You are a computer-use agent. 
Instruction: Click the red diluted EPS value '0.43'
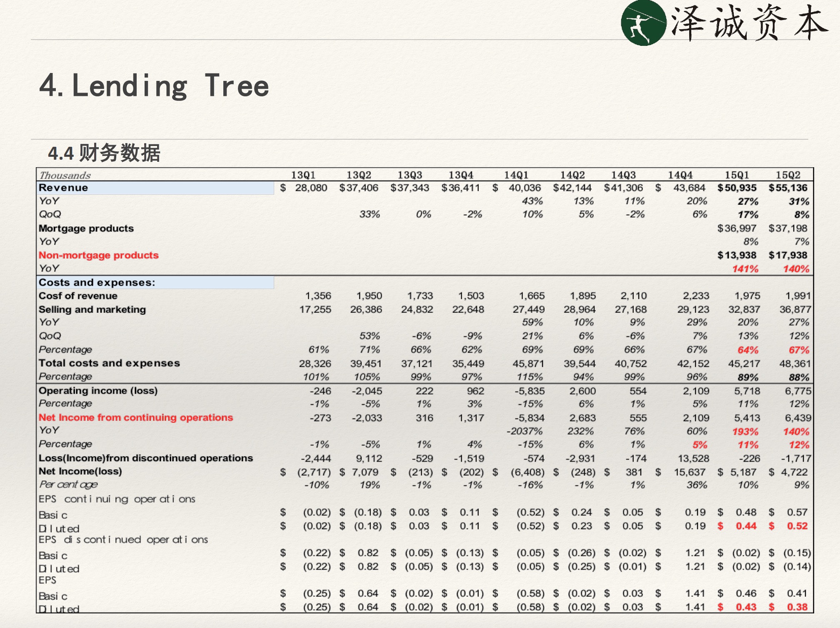click(x=746, y=607)
